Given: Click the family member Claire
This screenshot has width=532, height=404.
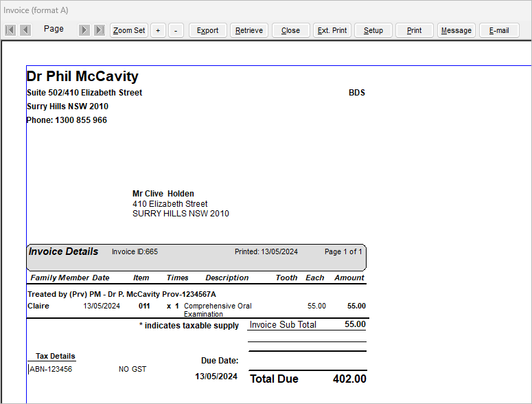Looking at the screenshot, I should (x=38, y=306).
